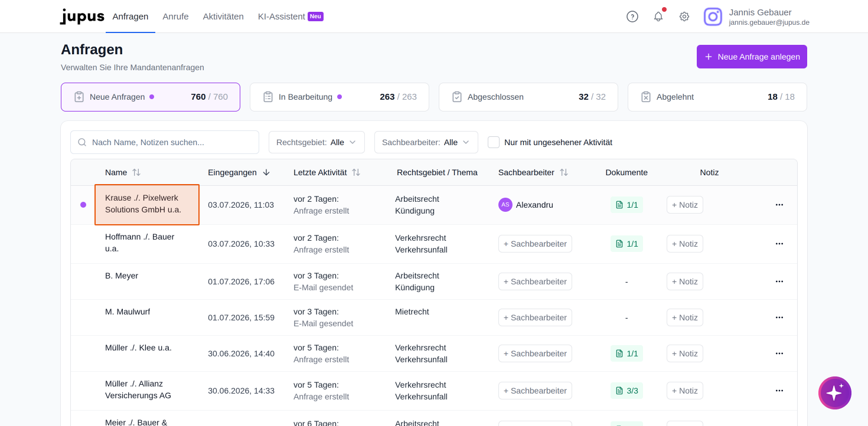The height and width of the screenshot is (426, 868).
Task: Select the Abgelehnt status tab
Action: pyautogui.click(x=717, y=97)
